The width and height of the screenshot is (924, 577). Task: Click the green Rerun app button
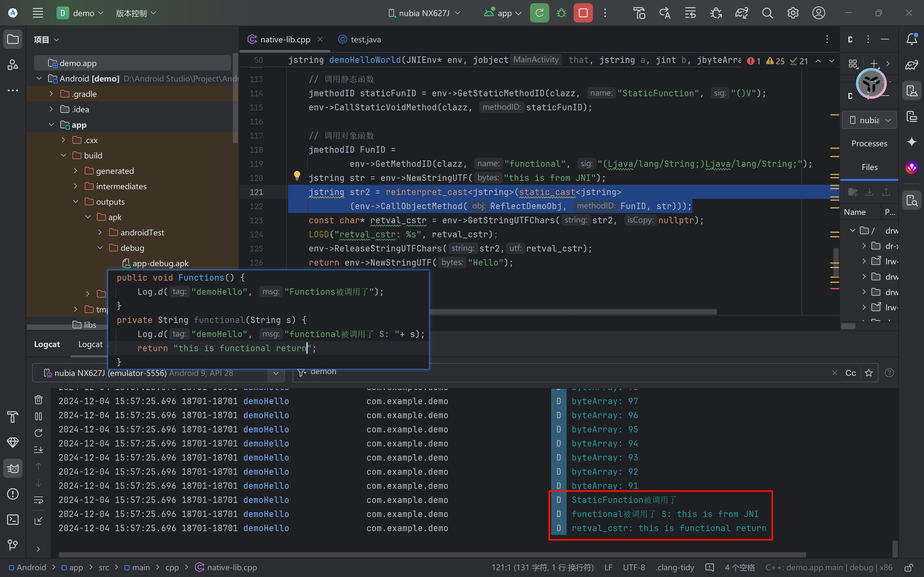point(539,13)
